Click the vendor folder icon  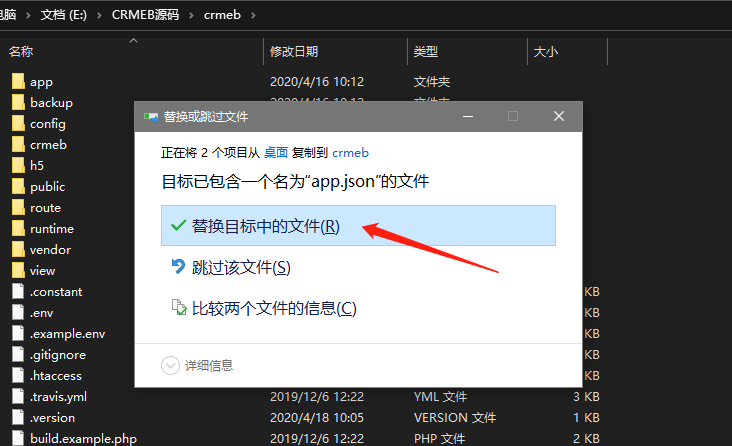tap(18, 249)
